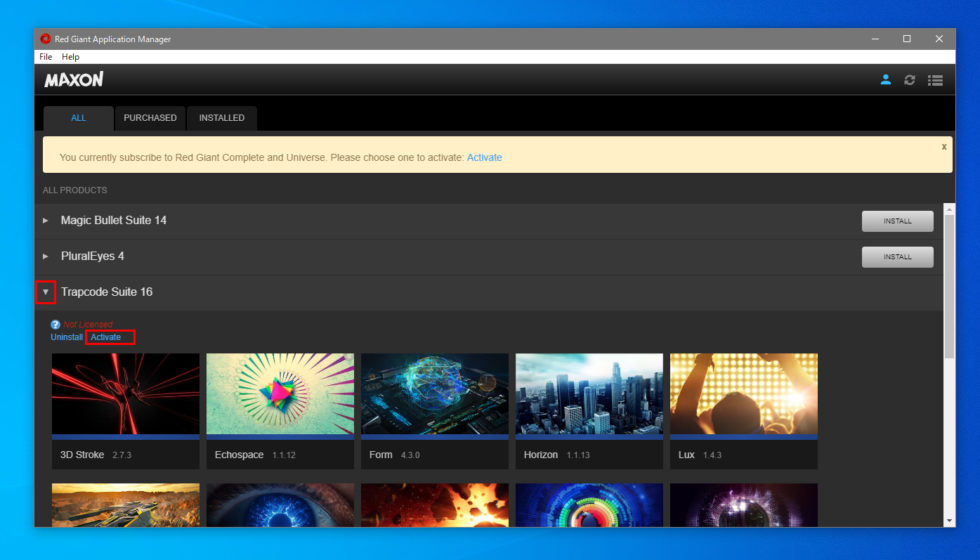Screen dimensions: 980x560
Task: Click Uninstall link under Trapcode Suite
Action: (x=66, y=337)
